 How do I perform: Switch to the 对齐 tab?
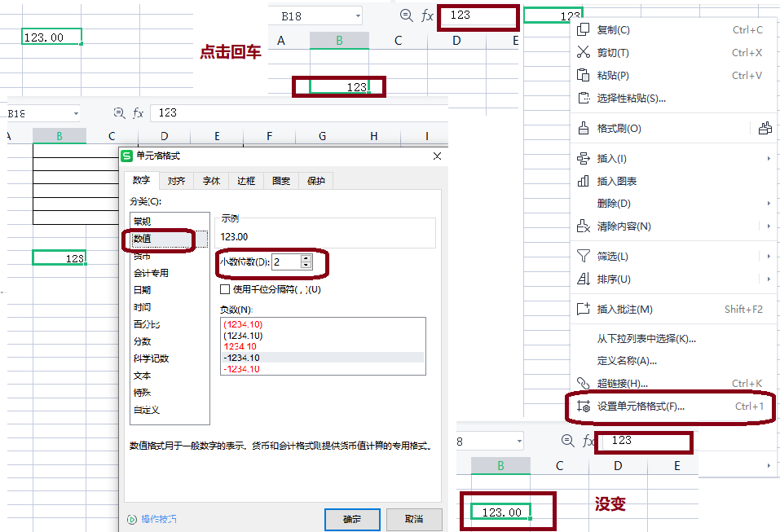(177, 181)
